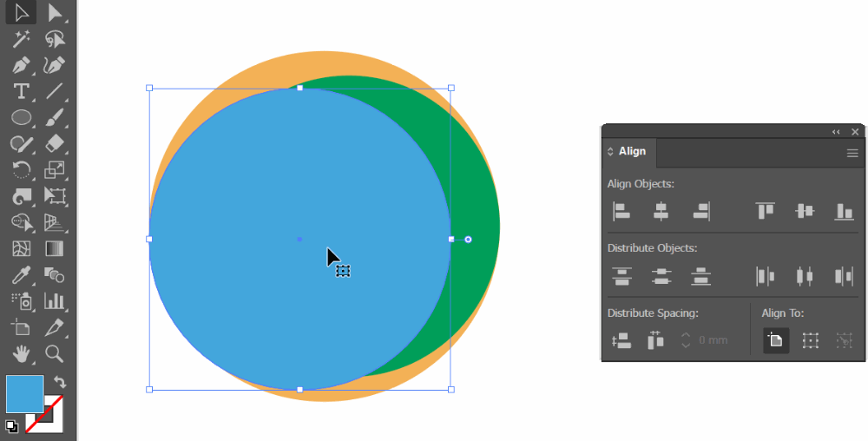Select the Shape Builder tool
This screenshot has width=868, height=441.
tap(21, 222)
